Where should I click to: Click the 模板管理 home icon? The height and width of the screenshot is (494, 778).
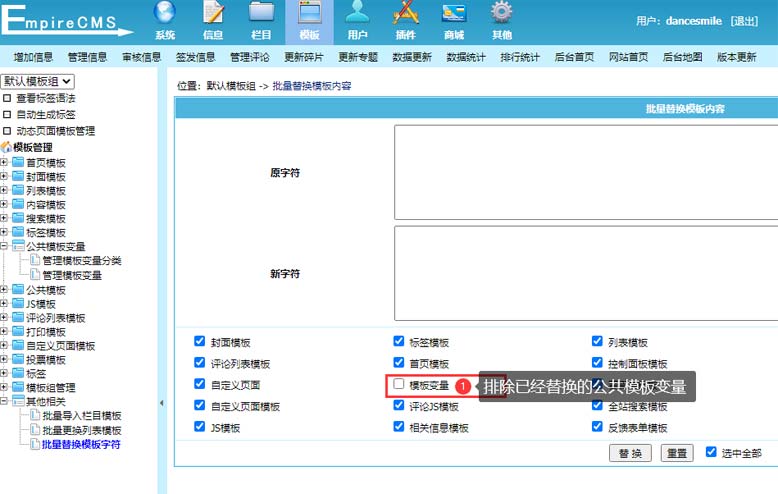[x=6, y=147]
